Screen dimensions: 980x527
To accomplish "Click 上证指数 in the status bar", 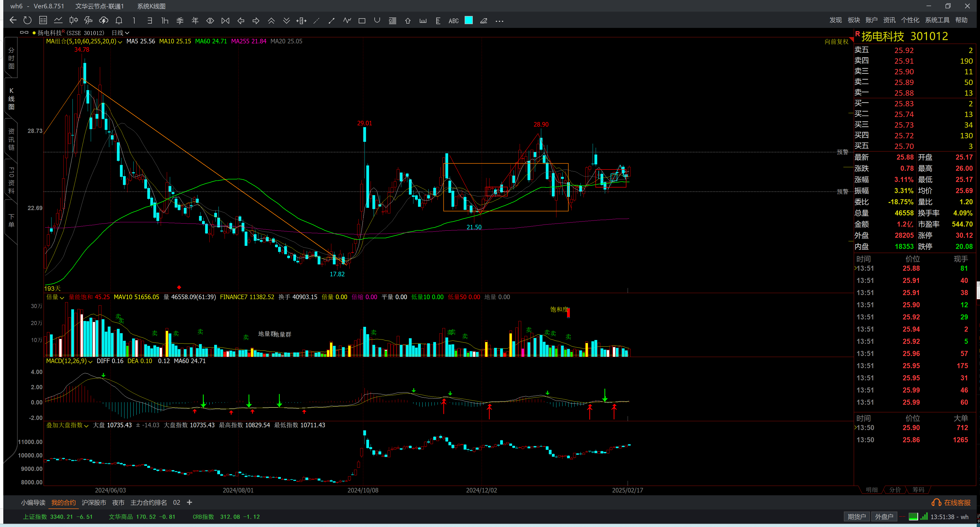I will (35, 517).
